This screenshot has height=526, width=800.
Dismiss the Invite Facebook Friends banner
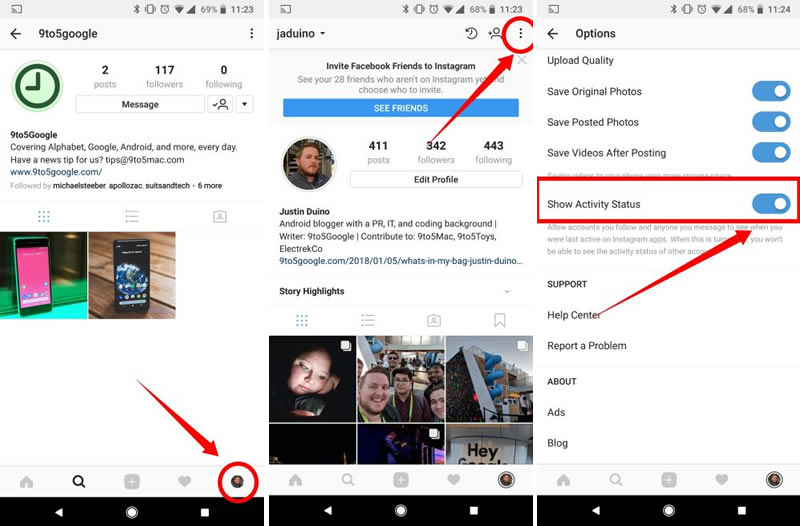point(521,61)
